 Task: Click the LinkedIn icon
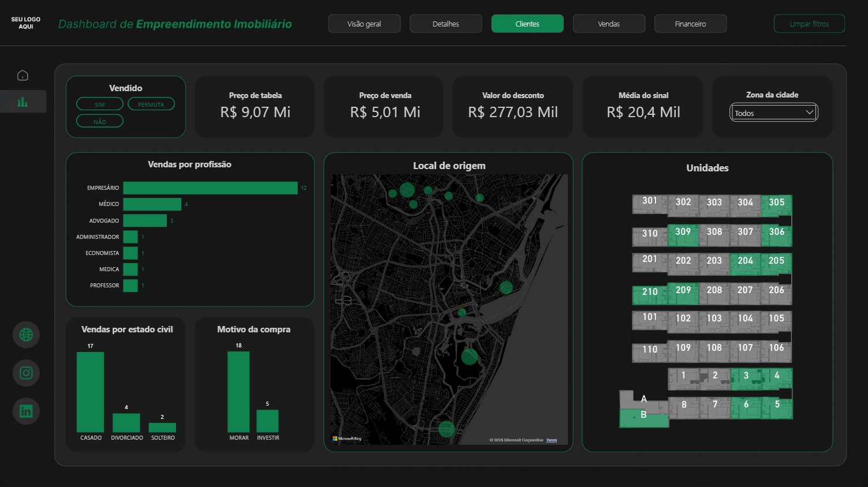point(26,411)
